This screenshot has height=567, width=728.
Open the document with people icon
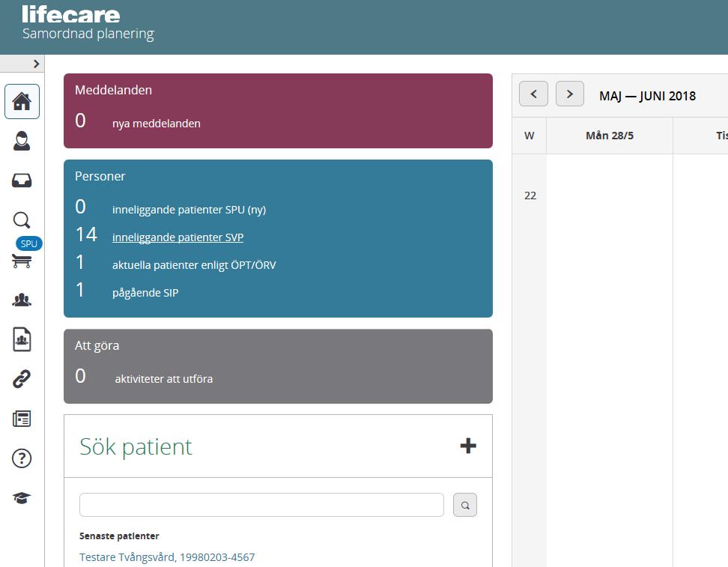tap(22, 339)
